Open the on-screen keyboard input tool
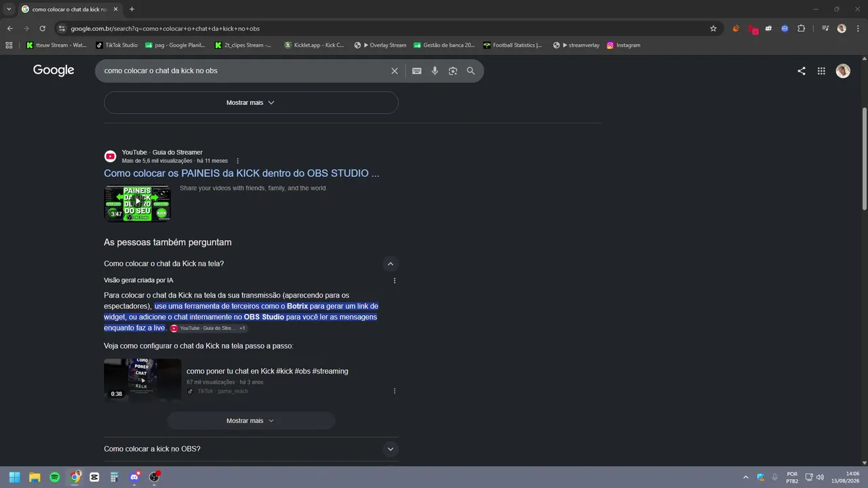Screen dimensions: 868x488 tap(417, 71)
